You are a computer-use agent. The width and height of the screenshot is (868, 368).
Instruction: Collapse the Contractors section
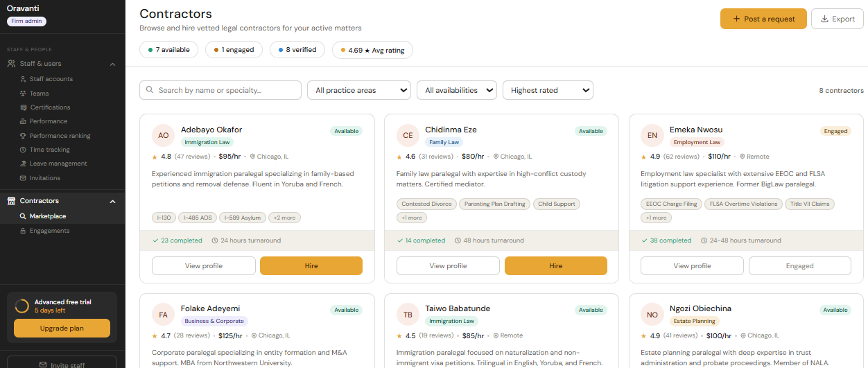113,201
